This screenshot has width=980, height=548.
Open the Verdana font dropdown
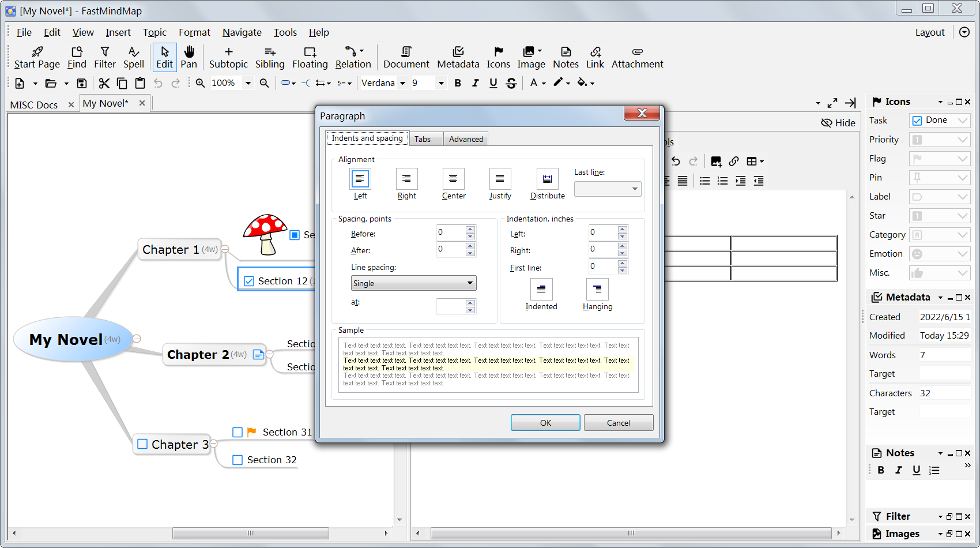pyautogui.click(x=402, y=83)
